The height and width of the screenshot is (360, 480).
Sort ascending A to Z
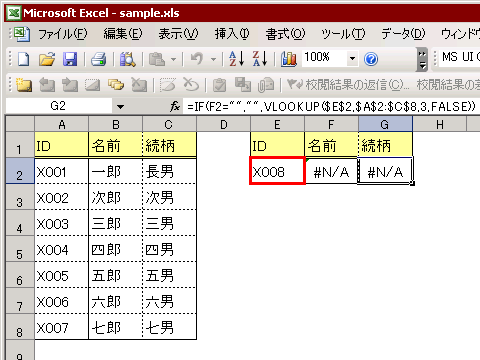tap(236, 59)
